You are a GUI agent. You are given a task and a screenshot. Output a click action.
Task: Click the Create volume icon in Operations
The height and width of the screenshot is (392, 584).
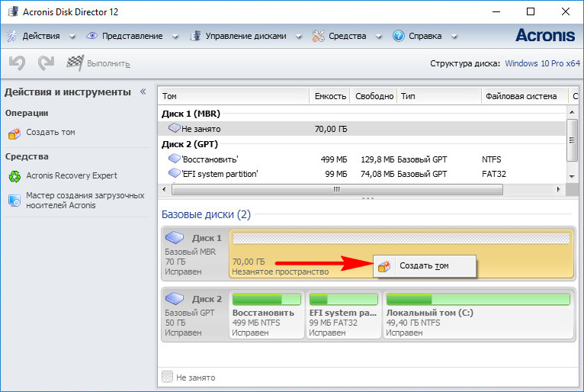[x=14, y=133]
